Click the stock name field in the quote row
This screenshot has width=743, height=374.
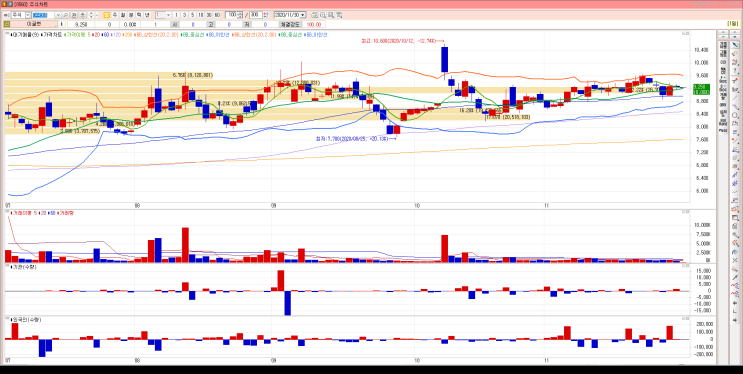click(x=34, y=24)
